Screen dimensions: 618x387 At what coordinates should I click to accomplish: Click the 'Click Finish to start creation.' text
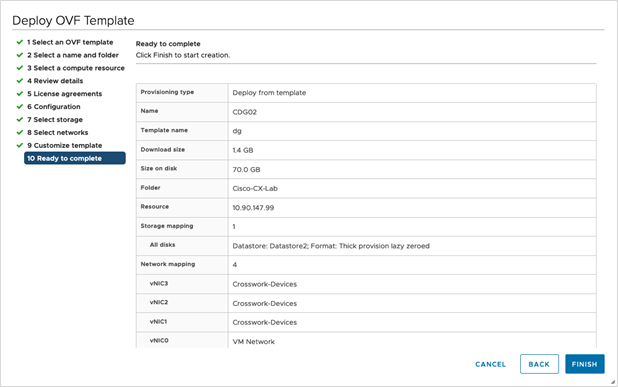pos(183,55)
